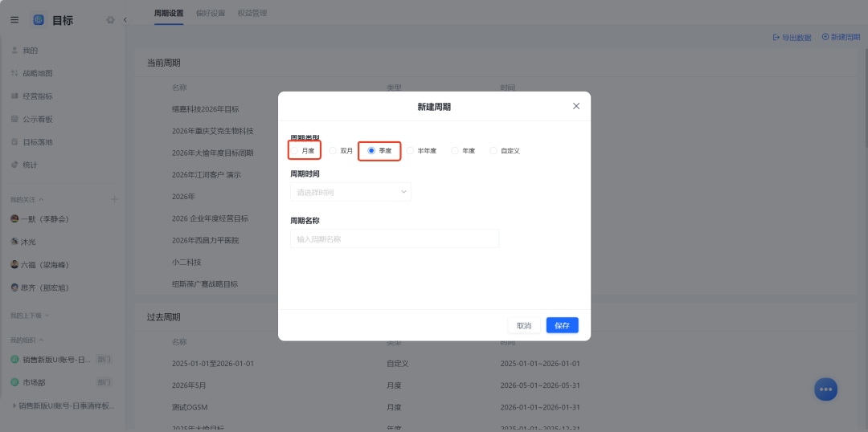Click the 目标 app logo icon

[39, 20]
